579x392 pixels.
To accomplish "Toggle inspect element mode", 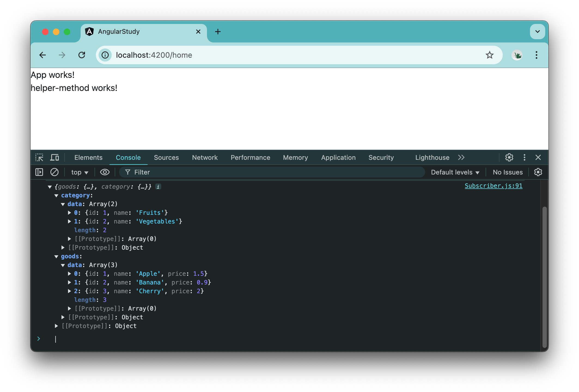I will click(x=40, y=157).
